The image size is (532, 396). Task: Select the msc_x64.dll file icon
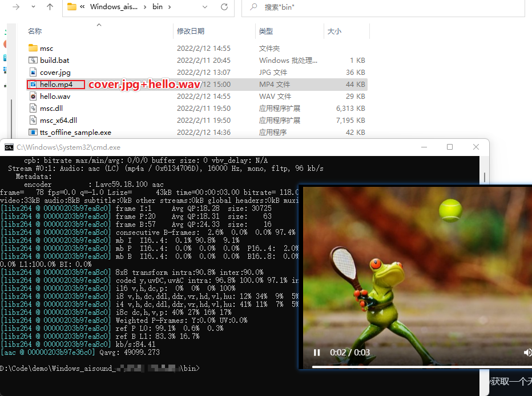click(x=33, y=120)
